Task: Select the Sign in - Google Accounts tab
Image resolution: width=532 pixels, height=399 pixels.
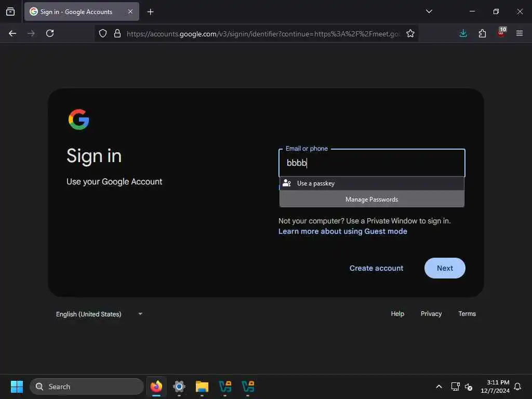Action: 82,11
